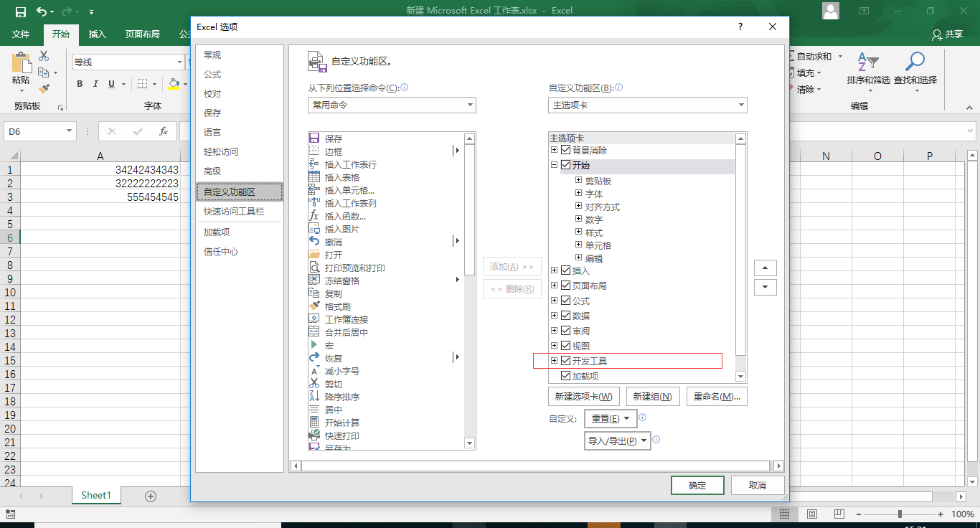Click the Save icon in quick access toolbar
The height and width of the screenshot is (528, 980).
coord(20,11)
